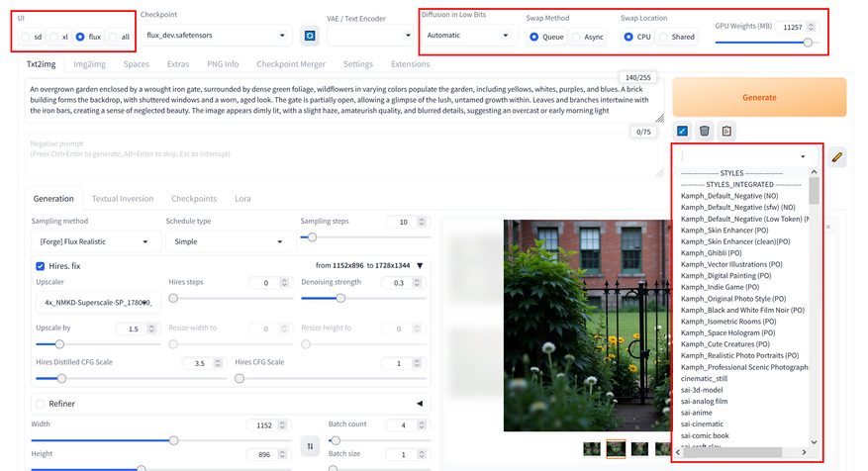The image size is (868, 471).
Task: Adjust the Upscale by slider
Action: pos(98,344)
